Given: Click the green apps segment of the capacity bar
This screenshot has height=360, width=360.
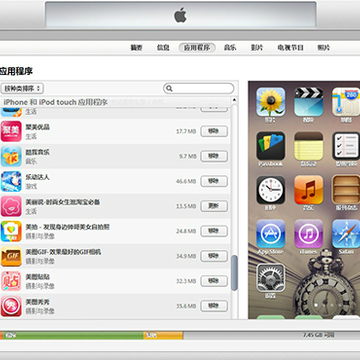Looking at the screenshot, I should point(73,335).
